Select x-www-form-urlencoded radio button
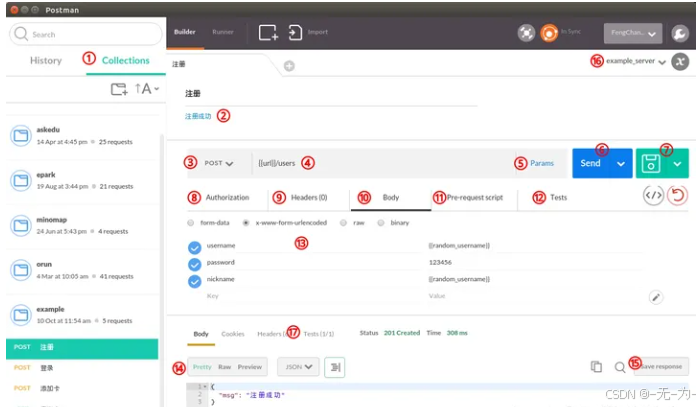 [x=246, y=223]
